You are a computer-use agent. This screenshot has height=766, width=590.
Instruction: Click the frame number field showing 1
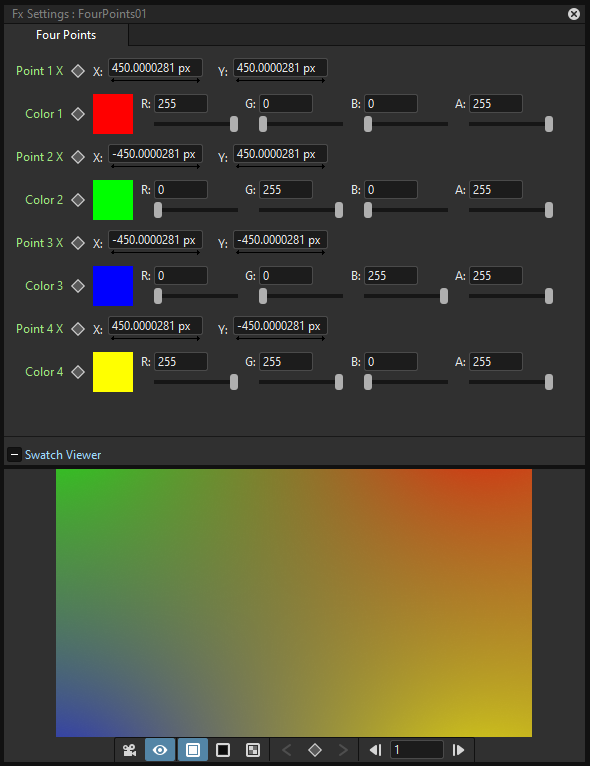(x=417, y=750)
